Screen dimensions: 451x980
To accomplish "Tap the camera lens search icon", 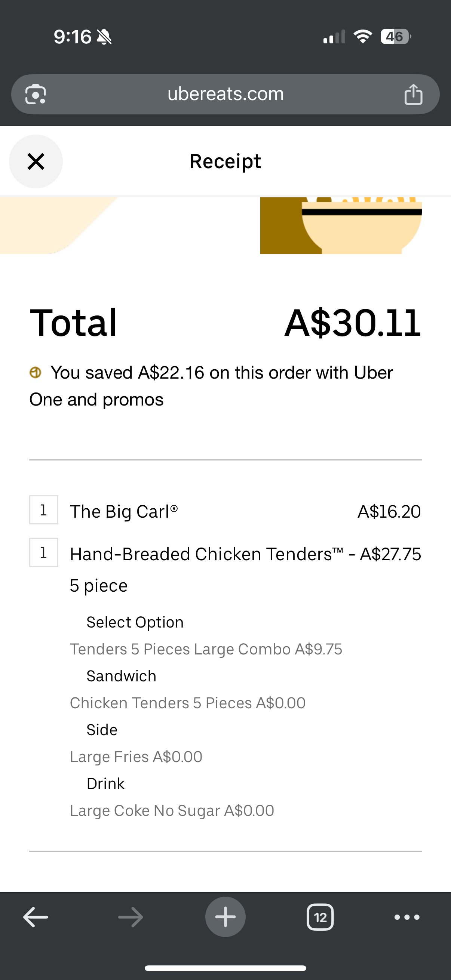I will pyautogui.click(x=36, y=94).
